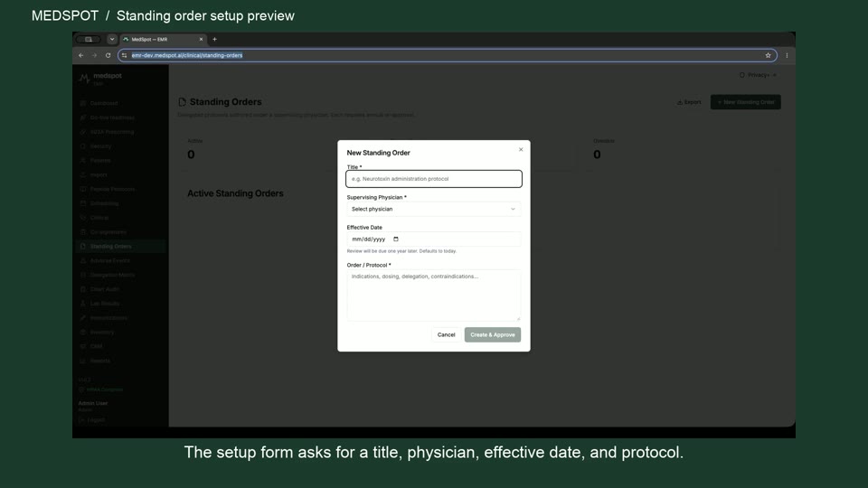Bookmark the page with the star icon

click(x=768, y=55)
